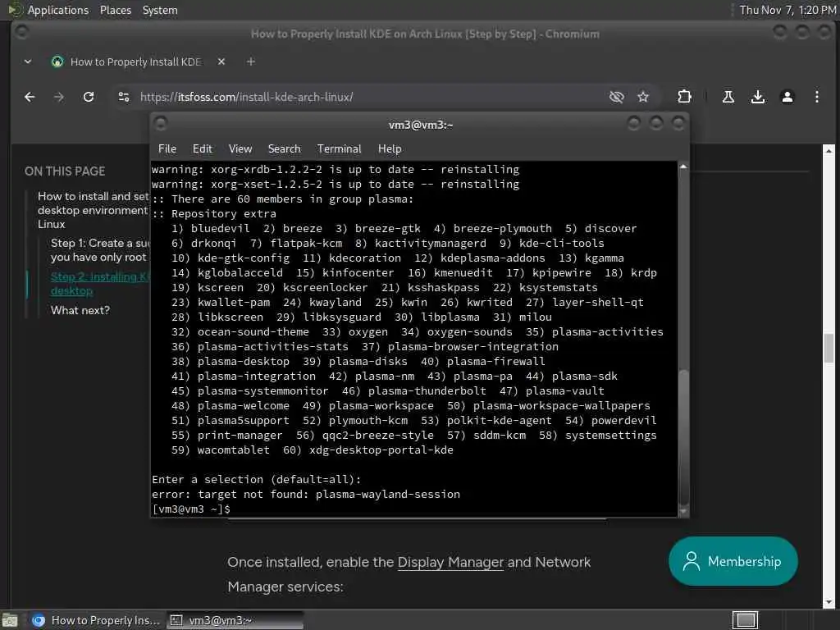
Task: Switch to Chromium taskbar entry
Action: pos(95,620)
